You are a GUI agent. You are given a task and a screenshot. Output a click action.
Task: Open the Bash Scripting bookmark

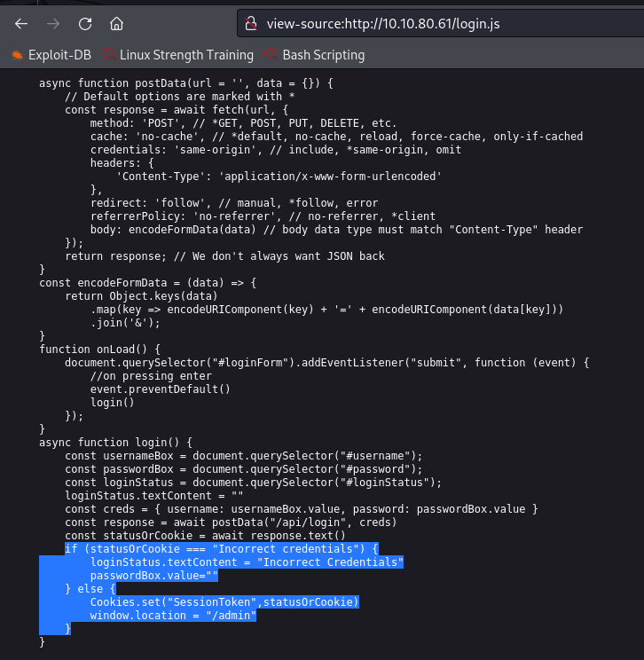[323, 55]
